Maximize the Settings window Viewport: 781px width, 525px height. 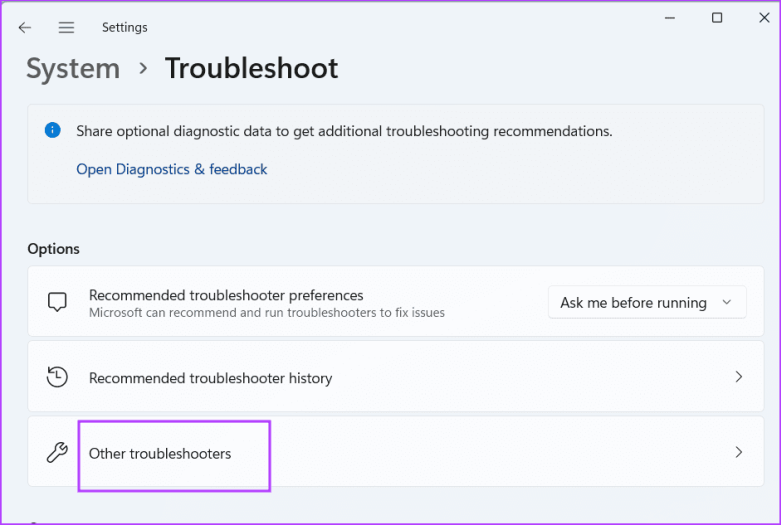(717, 19)
